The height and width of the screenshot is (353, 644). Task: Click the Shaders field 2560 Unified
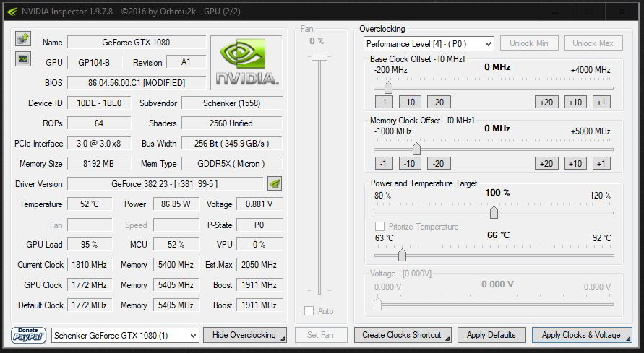coord(231,123)
